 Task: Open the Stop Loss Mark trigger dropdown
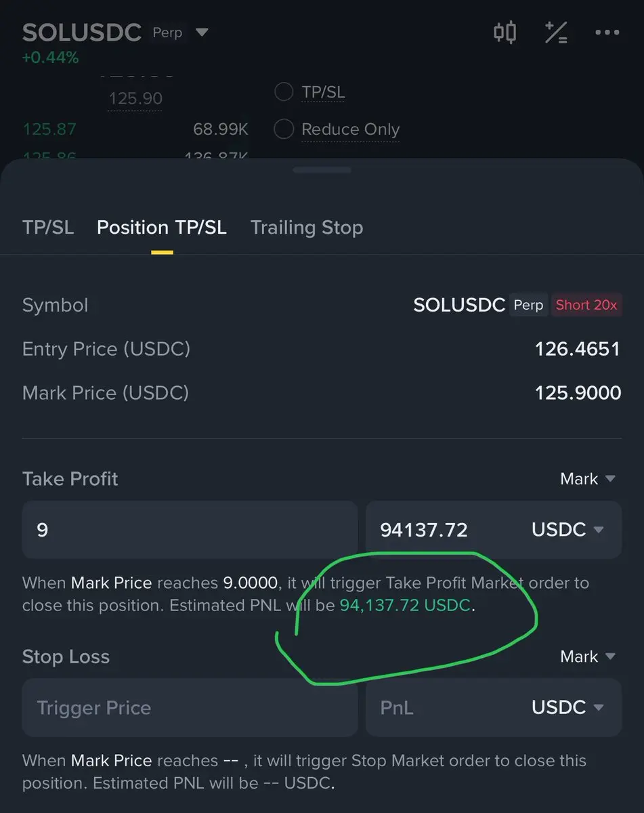tap(588, 656)
